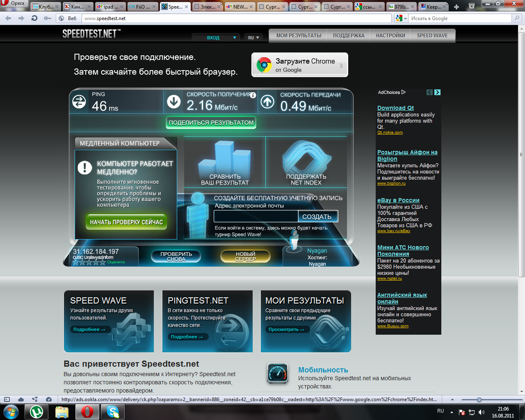525x420 pixels.
Task: Show previous ad with the left arrow
Action: click(429, 92)
